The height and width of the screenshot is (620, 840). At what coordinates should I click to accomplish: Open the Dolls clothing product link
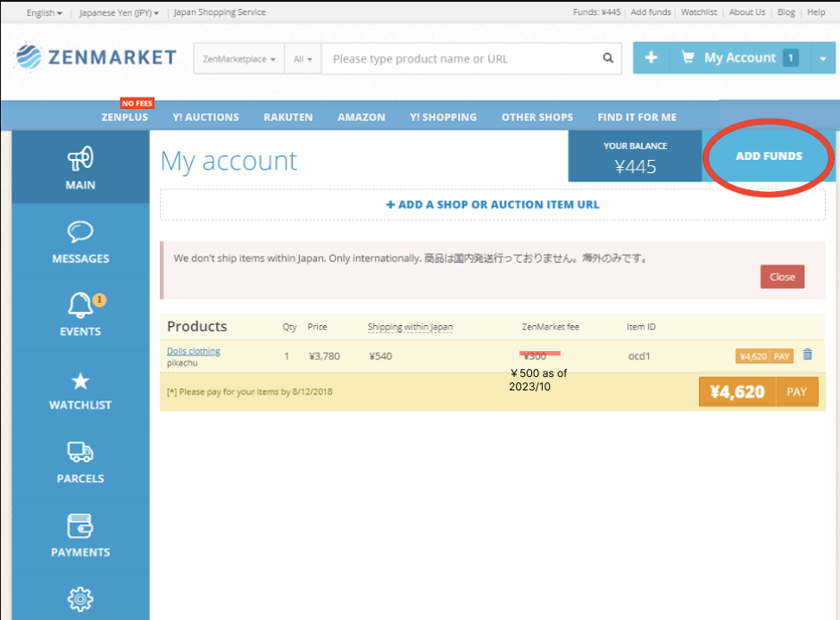[194, 351]
